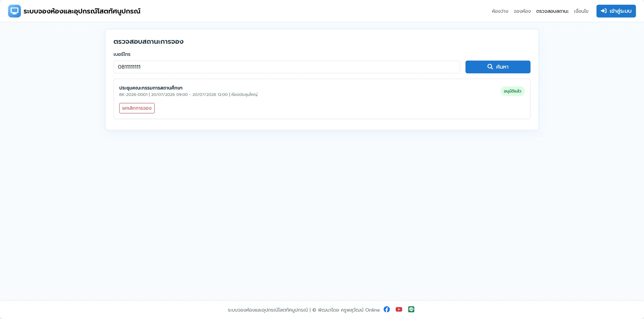Click the เข้าสู่ระบบ login button

[616, 11]
